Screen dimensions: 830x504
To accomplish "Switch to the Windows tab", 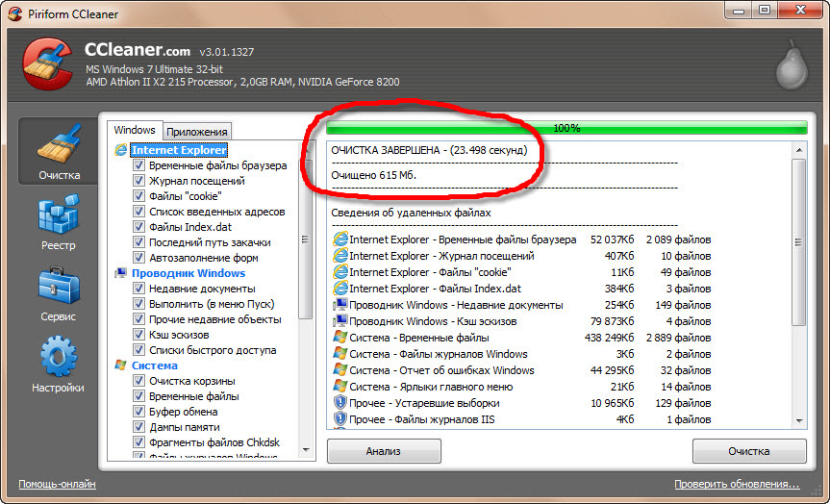I will click(x=135, y=130).
